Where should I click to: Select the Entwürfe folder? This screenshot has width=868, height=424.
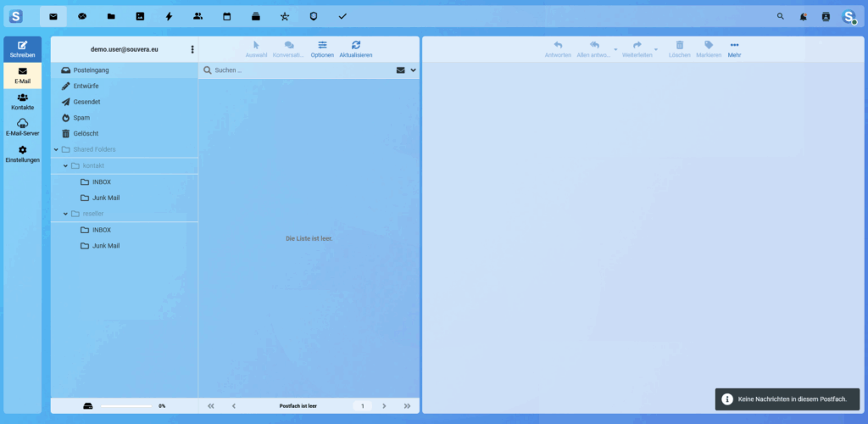click(86, 86)
